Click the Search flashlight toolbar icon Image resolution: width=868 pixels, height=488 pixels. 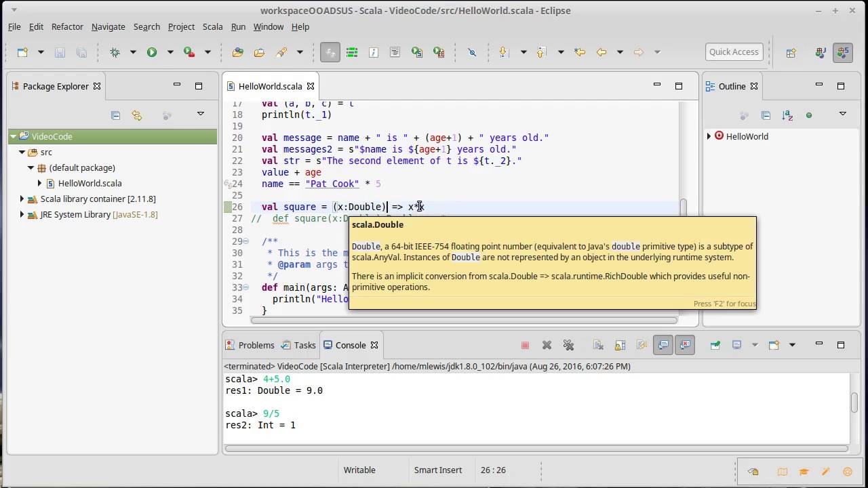[281, 52]
